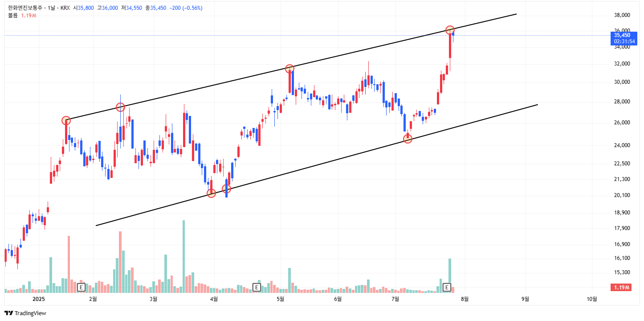Click the 7월 label on the time axis
Image resolution: width=644 pixels, height=321 pixels.
pos(395,299)
